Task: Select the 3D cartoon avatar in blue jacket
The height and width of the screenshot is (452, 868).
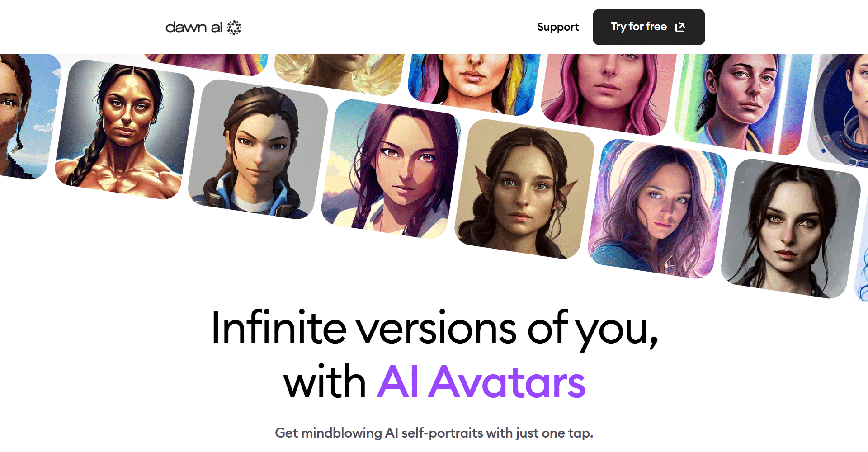Action: (x=258, y=150)
